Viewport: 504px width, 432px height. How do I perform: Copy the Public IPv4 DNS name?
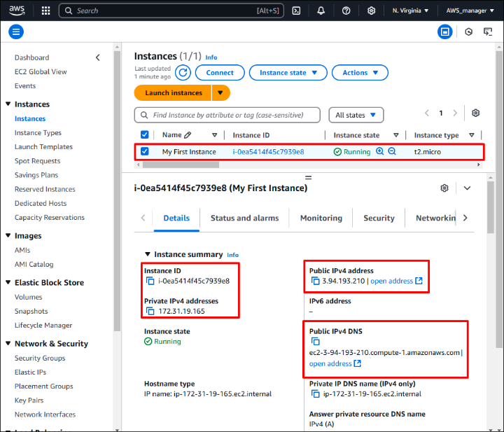click(x=315, y=342)
